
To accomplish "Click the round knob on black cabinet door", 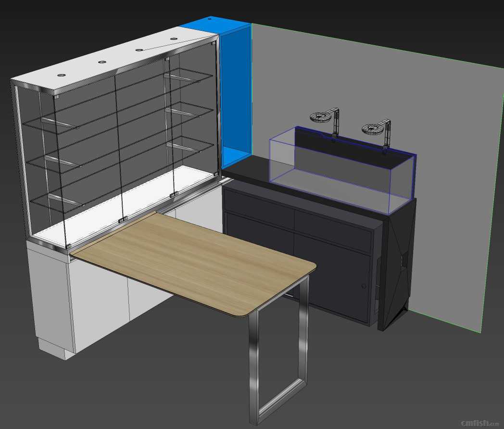I will click(x=364, y=286).
